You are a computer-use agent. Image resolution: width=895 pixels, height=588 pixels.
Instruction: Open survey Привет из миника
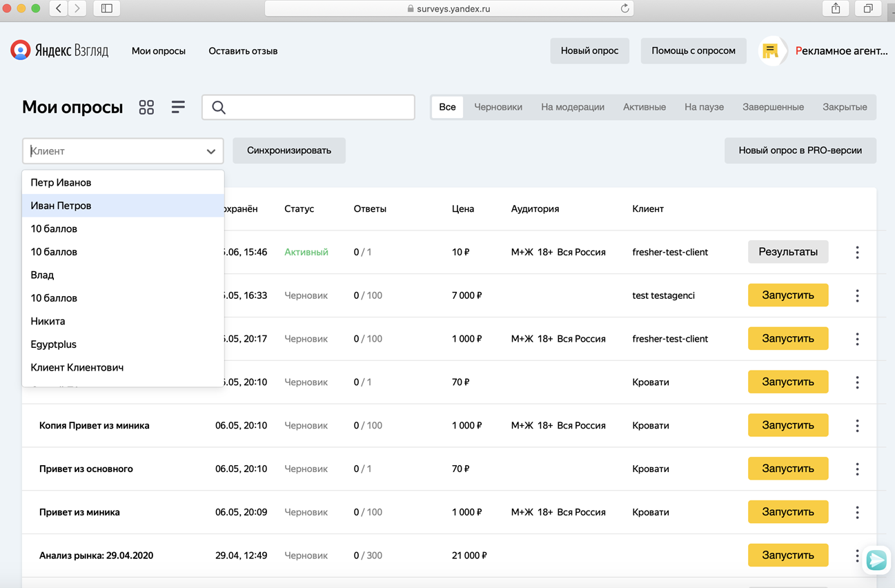79,512
